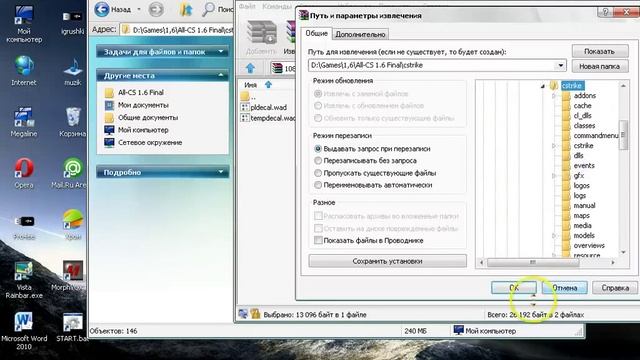
Task: Click the forward arrow in Explorer toolbar
Action: pyautogui.click(x=156, y=9)
